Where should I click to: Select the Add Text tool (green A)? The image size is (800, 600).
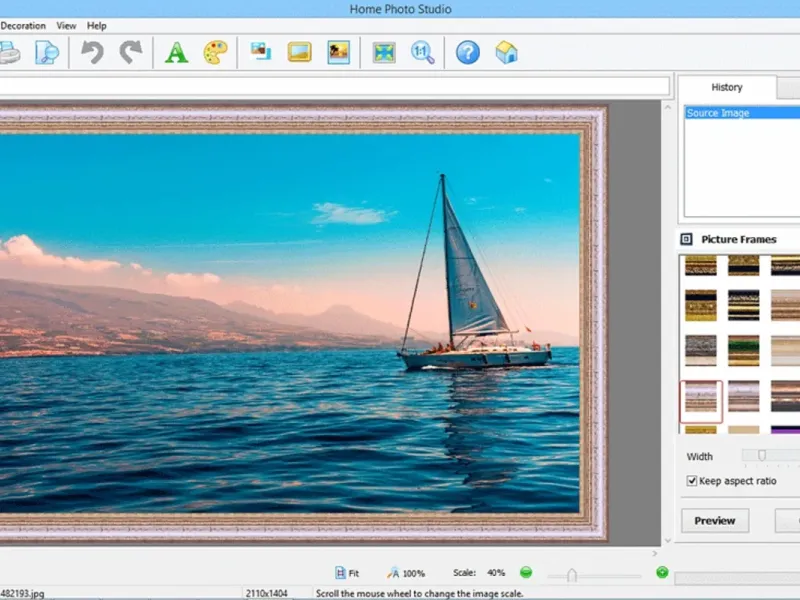coord(176,52)
